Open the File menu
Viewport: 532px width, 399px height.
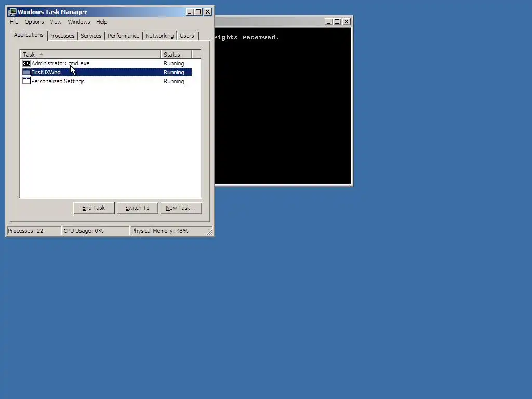pyautogui.click(x=14, y=22)
